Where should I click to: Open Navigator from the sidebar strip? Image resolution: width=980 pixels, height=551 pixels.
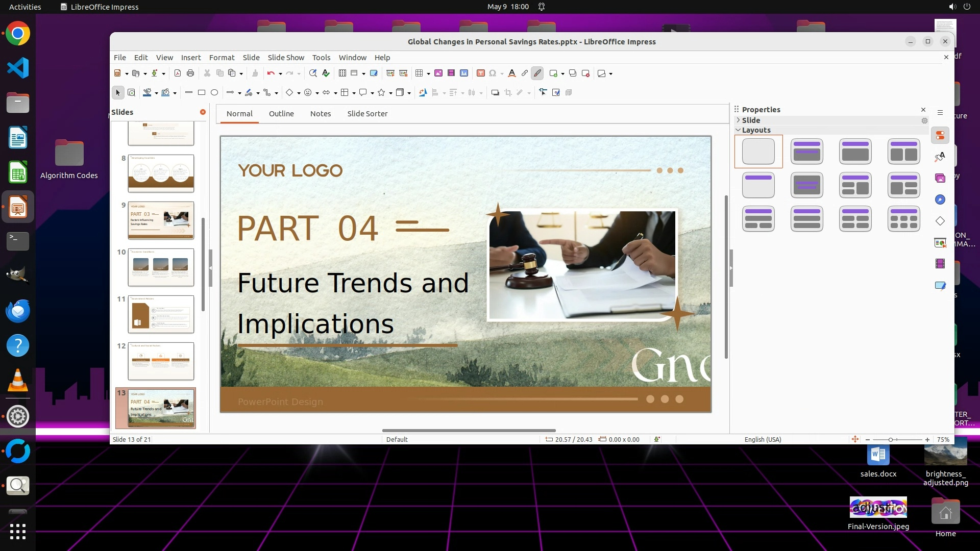[940, 199]
